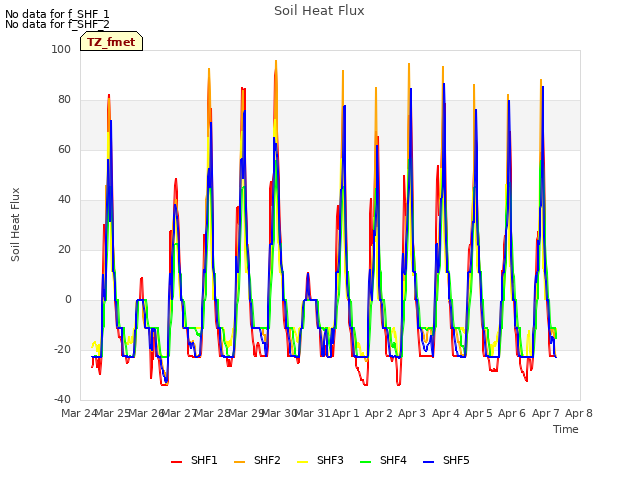
Task: Click the yellow SHF3 legend swatch
Action: coord(302,462)
